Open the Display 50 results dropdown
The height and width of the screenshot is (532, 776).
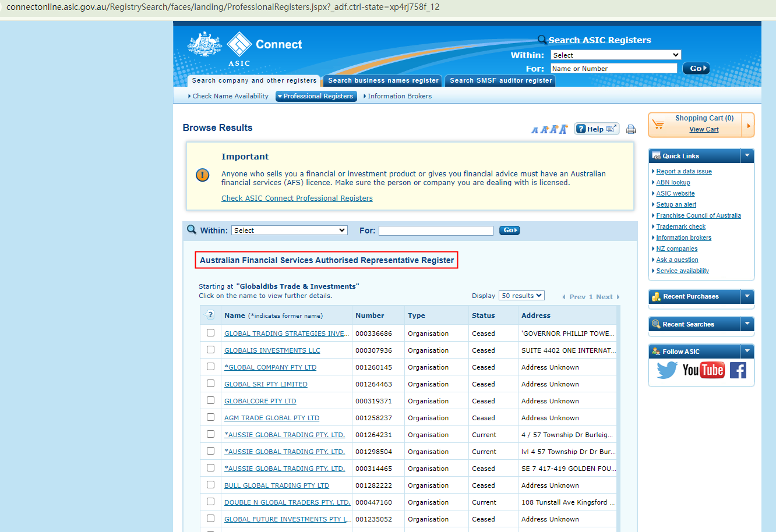tap(522, 296)
